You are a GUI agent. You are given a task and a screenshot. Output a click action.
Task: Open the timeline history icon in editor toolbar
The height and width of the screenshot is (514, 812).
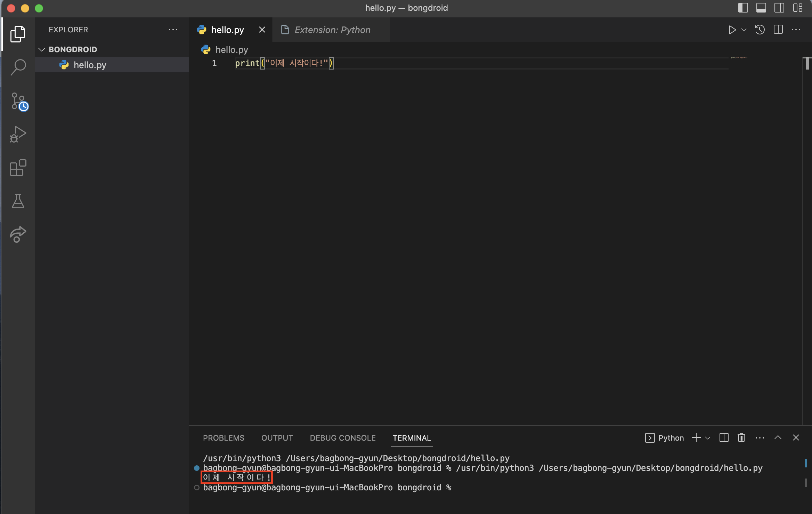[760, 30]
